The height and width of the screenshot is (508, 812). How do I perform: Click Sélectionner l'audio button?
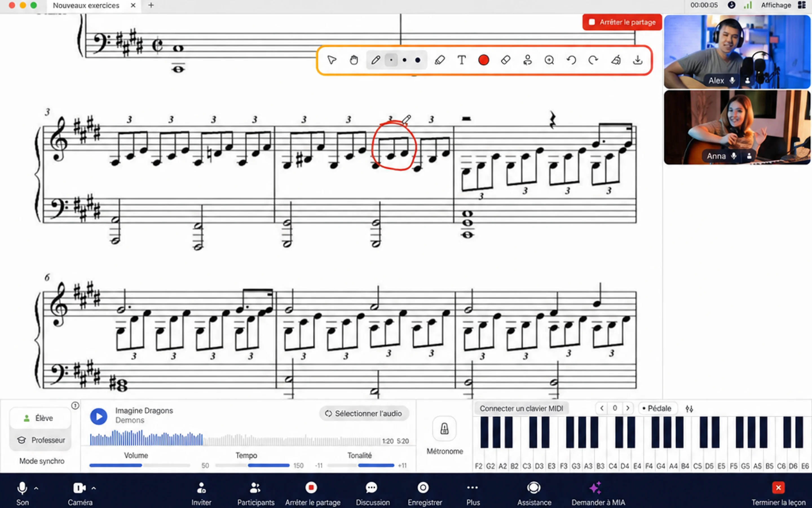(364, 413)
